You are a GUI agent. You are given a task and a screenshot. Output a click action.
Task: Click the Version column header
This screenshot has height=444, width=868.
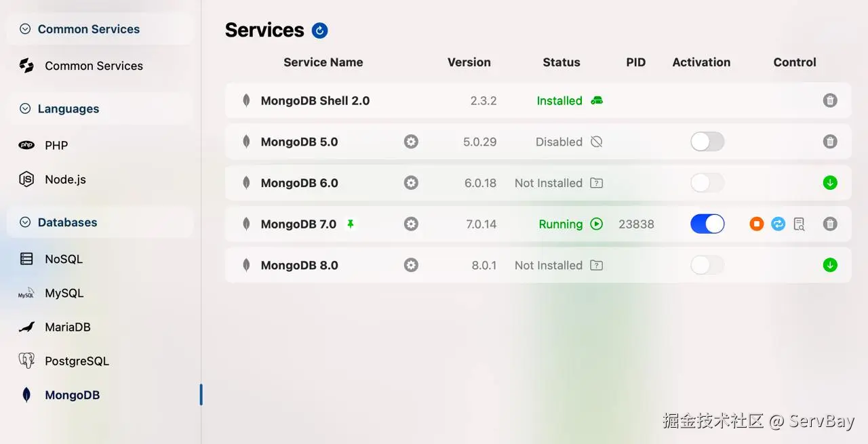(469, 62)
